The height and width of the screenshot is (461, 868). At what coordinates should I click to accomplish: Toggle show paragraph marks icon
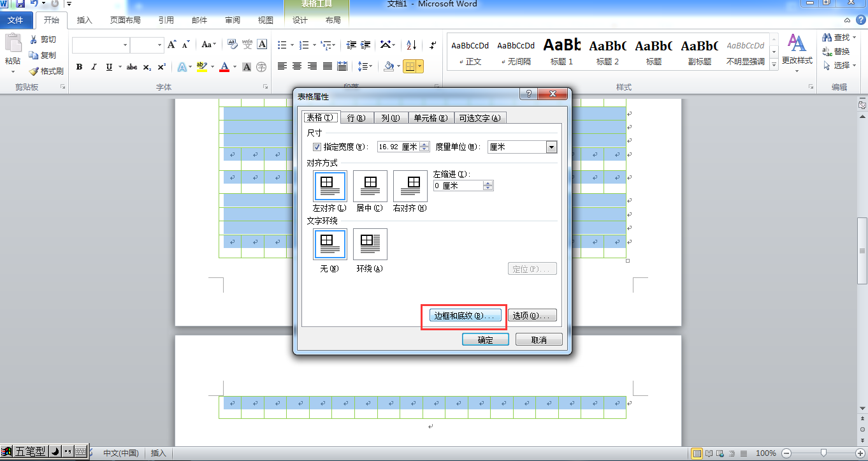[433, 45]
